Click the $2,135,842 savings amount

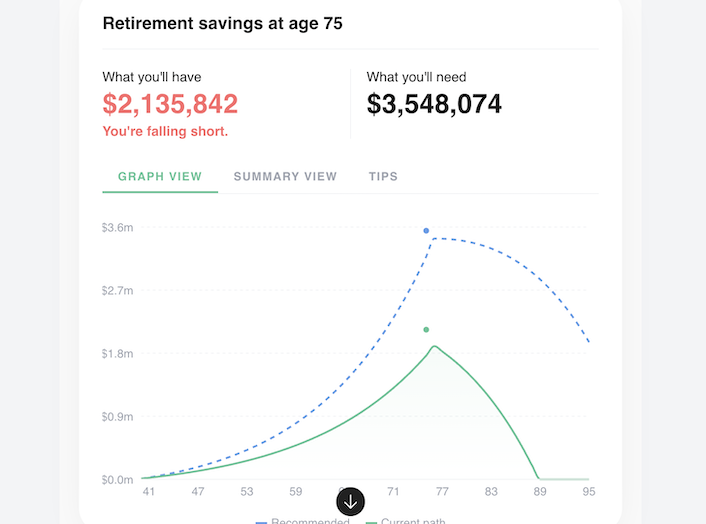point(170,103)
